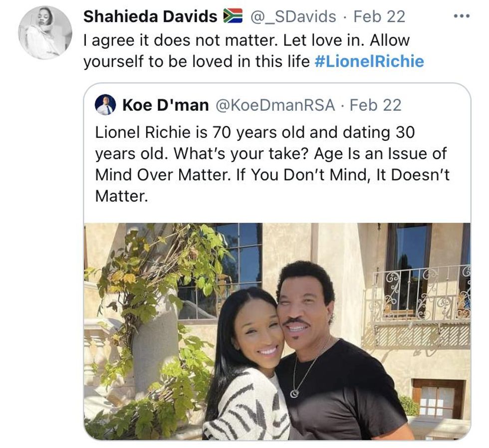Screen dimensions: 489x448
Task: Open the #LionelRichie hashtag
Action: [x=370, y=61]
